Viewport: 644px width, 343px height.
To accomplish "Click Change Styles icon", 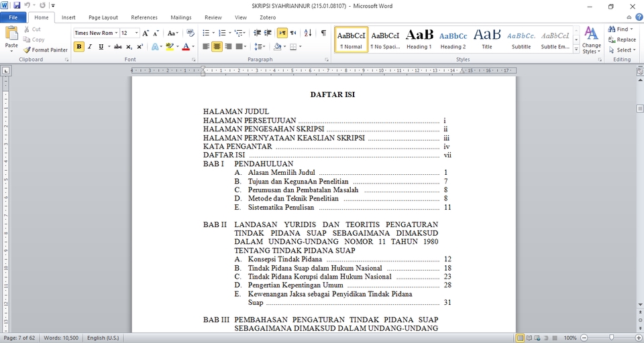I will (x=592, y=40).
